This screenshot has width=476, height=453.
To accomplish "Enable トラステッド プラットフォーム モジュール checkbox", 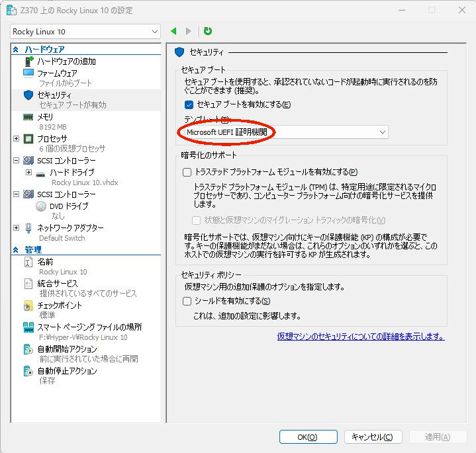I will (x=187, y=172).
